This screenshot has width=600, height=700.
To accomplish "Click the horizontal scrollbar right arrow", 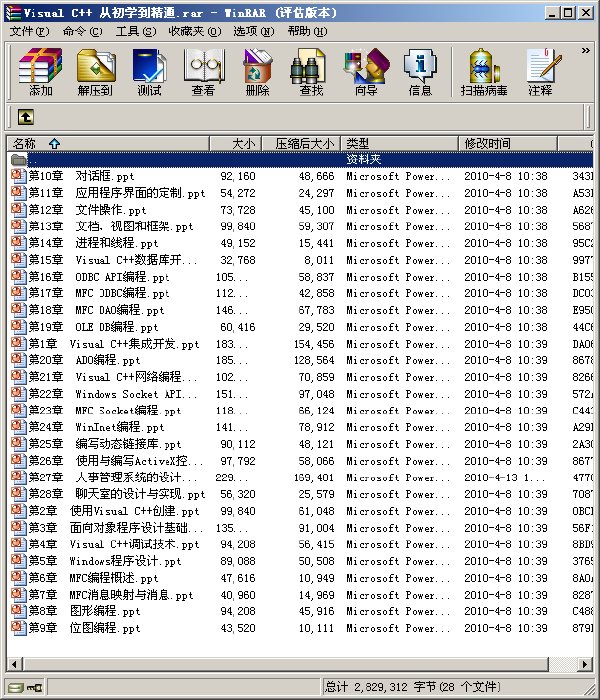I will click(x=585, y=664).
